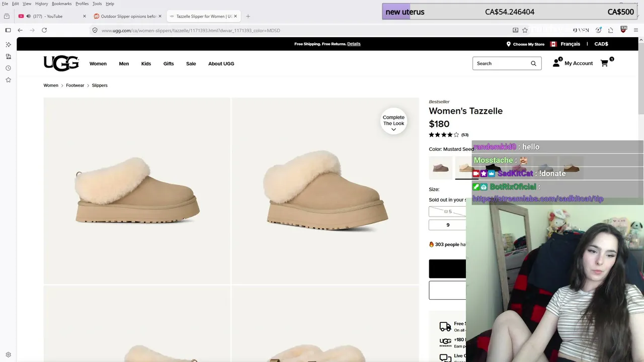
Task: Select size 9
Action: [x=448, y=225]
